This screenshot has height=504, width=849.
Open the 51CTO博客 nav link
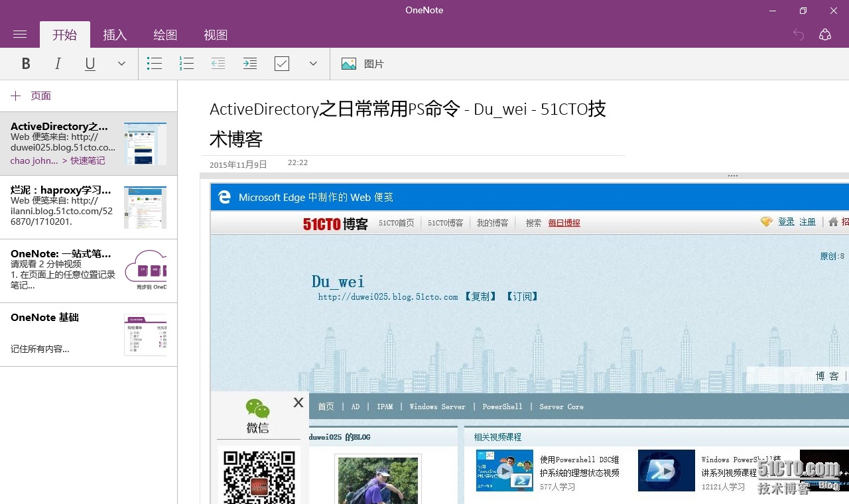(445, 223)
